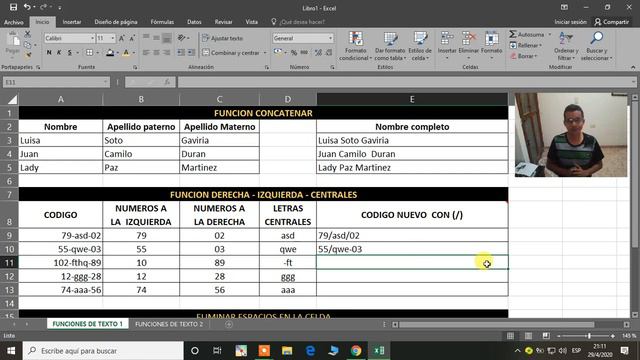Click the orientation text angle icon
This screenshot has width=640, height=360.
[182, 38]
